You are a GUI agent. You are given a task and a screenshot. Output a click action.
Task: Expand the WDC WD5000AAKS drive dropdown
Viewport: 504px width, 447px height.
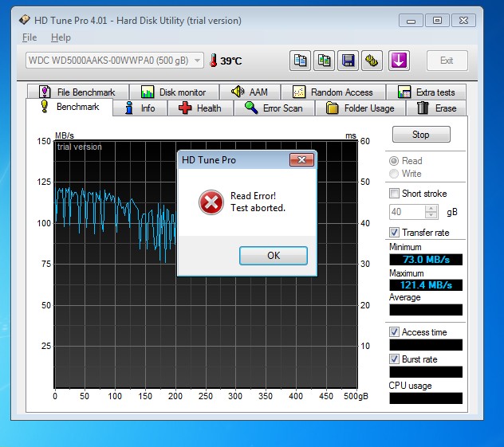[114, 61]
